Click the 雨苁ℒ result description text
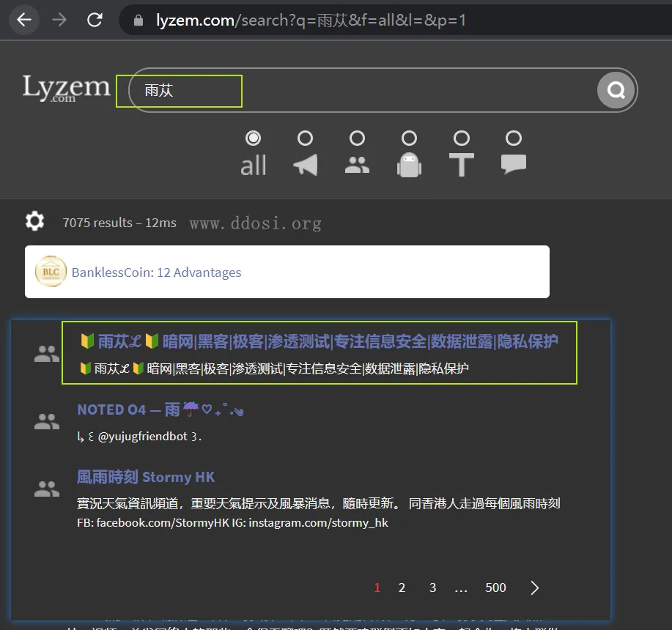Viewport: 672px width, 630px height. pos(274,368)
